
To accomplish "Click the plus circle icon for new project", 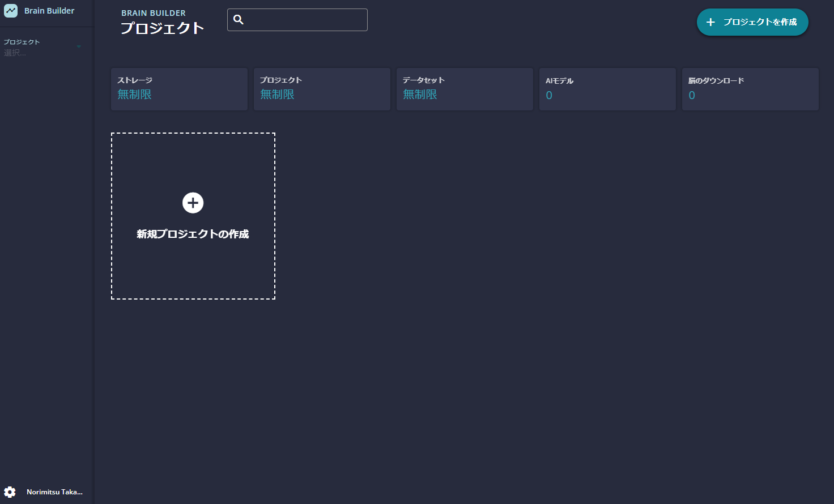I will (x=193, y=203).
